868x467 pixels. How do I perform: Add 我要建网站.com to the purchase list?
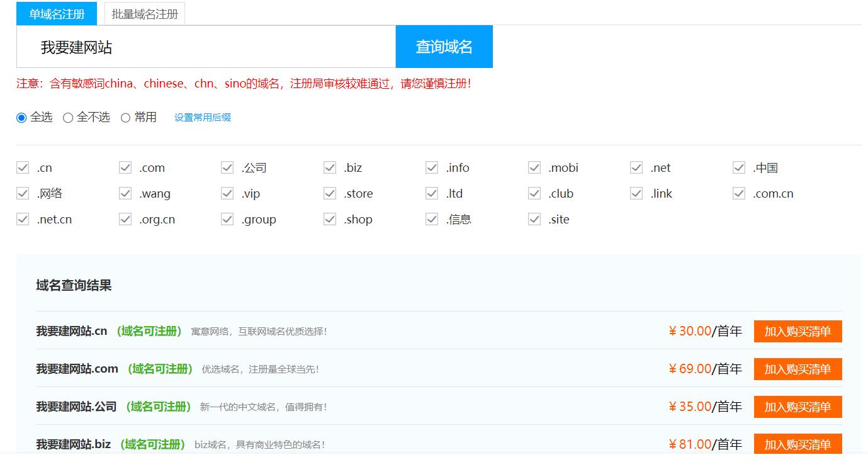pos(798,369)
